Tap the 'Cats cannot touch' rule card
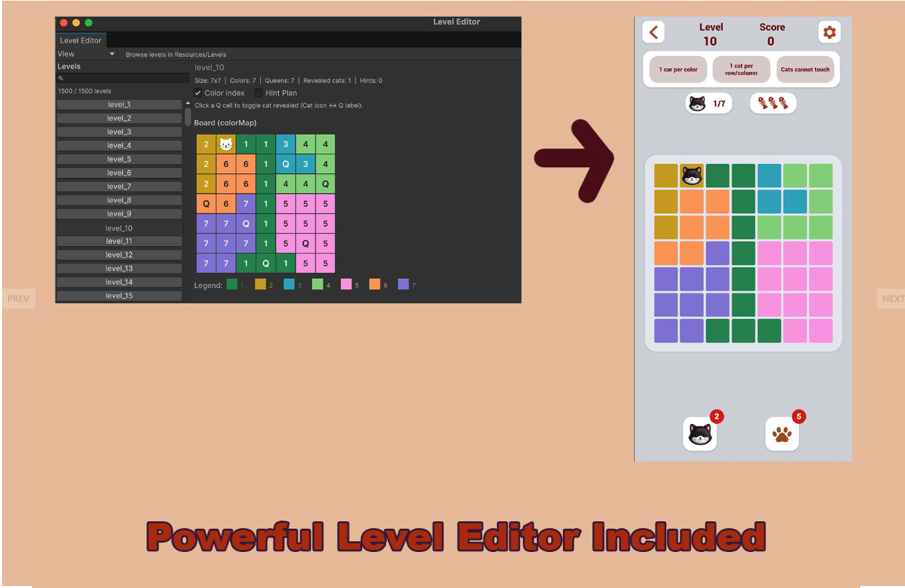Viewport: 905px width, 588px height. pos(805,69)
